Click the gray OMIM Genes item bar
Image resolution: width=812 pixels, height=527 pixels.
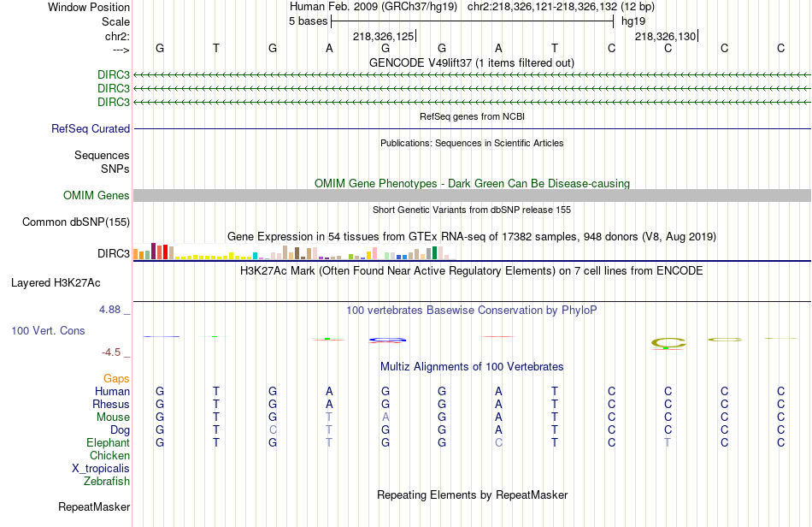pos(472,195)
